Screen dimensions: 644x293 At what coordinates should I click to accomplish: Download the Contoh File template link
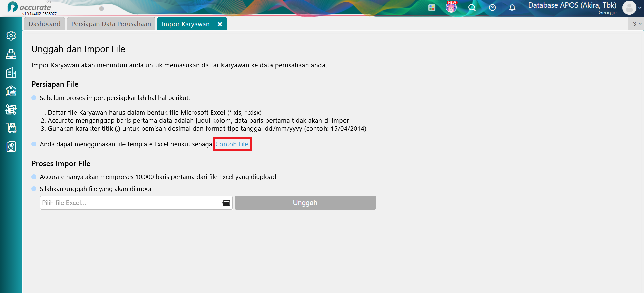pyautogui.click(x=232, y=144)
